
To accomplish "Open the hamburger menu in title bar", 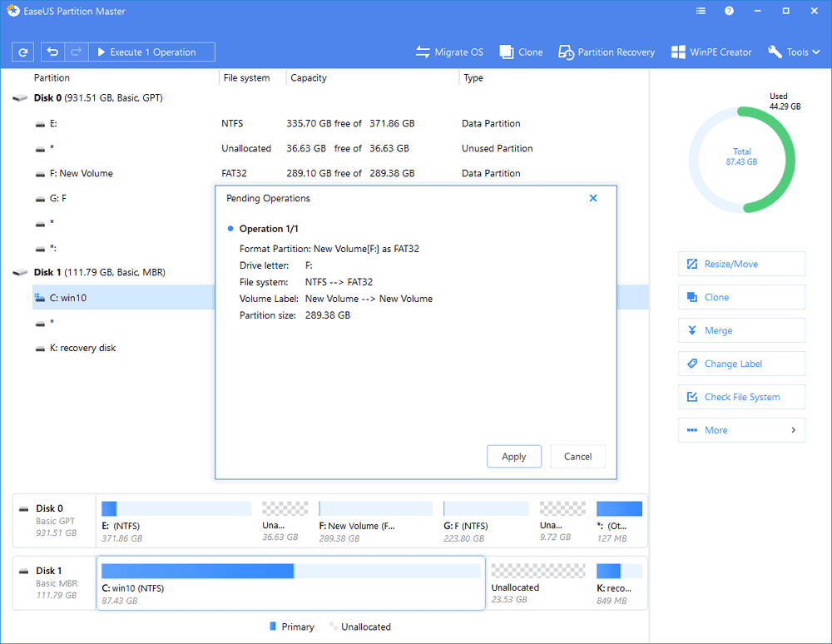I will pos(701,12).
